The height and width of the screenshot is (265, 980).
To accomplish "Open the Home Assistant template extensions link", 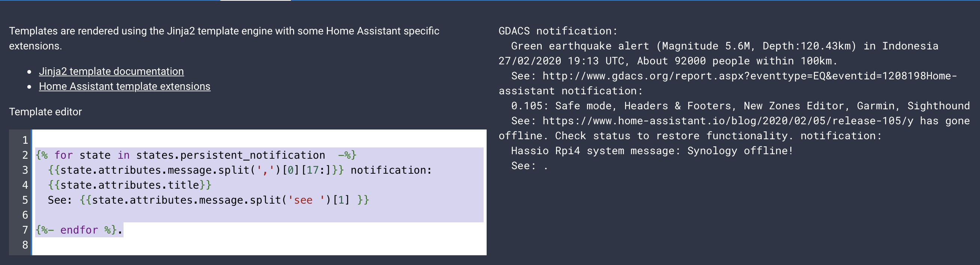I will [x=124, y=86].
